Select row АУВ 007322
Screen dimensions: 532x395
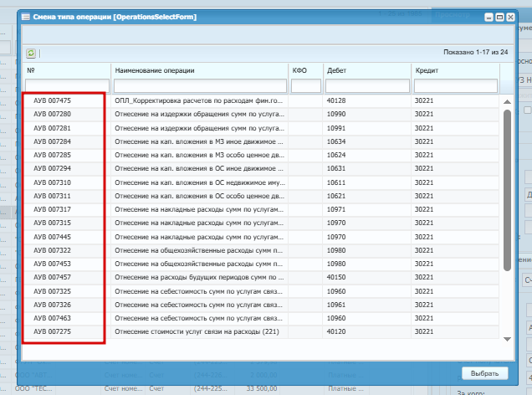coord(261,250)
